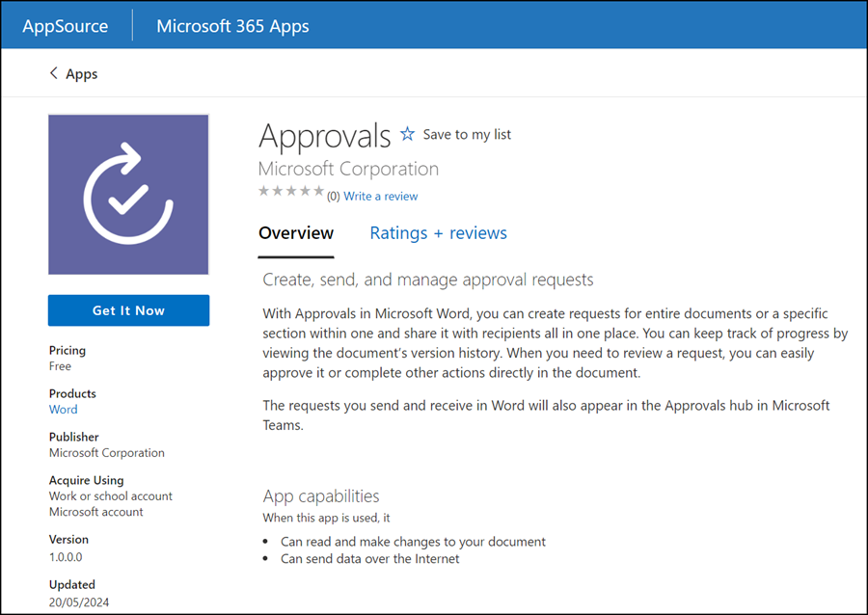Select the Word product link
This screenshot has height=615, width=868.
click(63, 409)
